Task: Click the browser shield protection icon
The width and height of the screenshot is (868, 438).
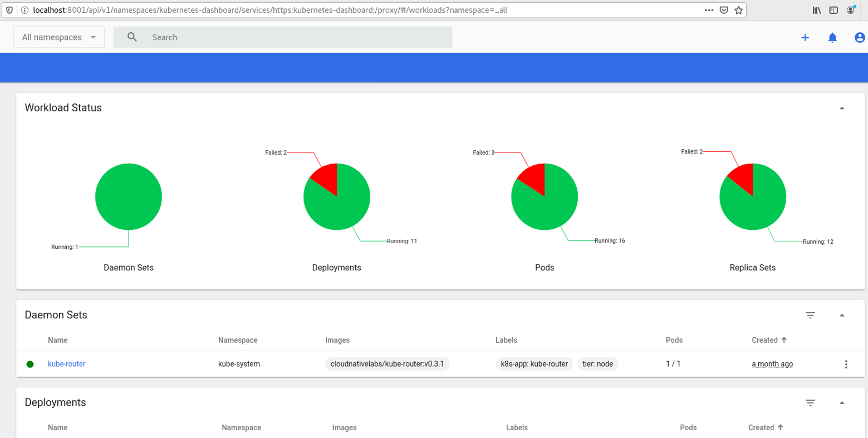Action: coord(8,9)
